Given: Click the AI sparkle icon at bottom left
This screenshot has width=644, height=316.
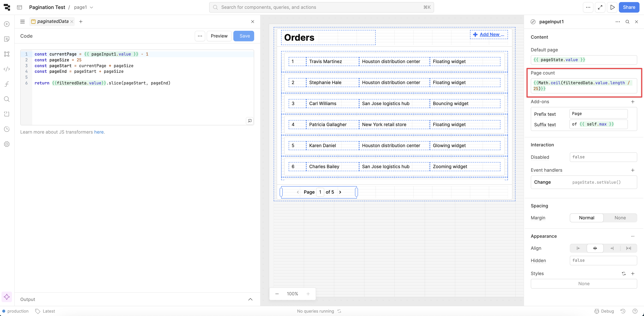Looking at the screenshot, I should coord(7,297).
